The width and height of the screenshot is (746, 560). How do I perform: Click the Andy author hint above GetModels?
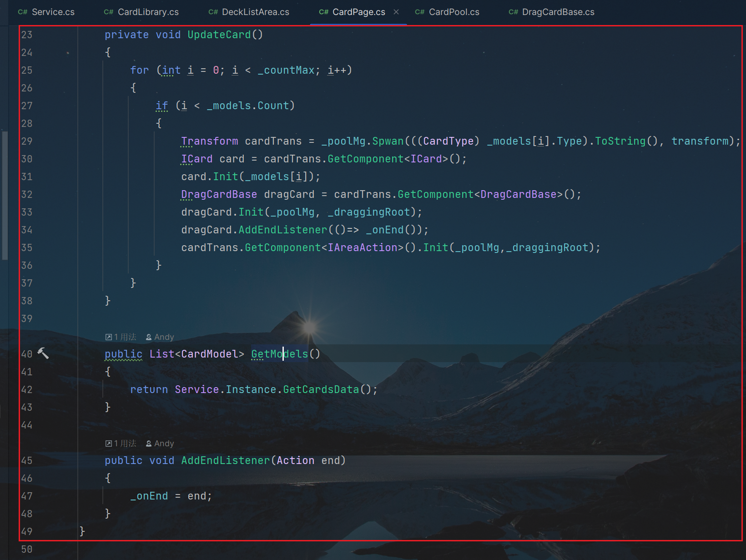point(160,337)
